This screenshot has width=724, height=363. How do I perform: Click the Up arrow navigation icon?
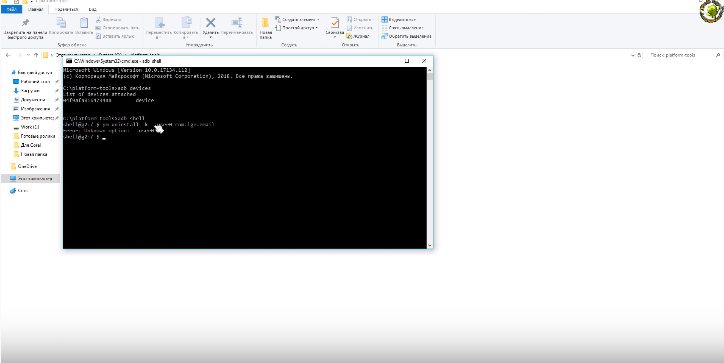pos(36,55)
